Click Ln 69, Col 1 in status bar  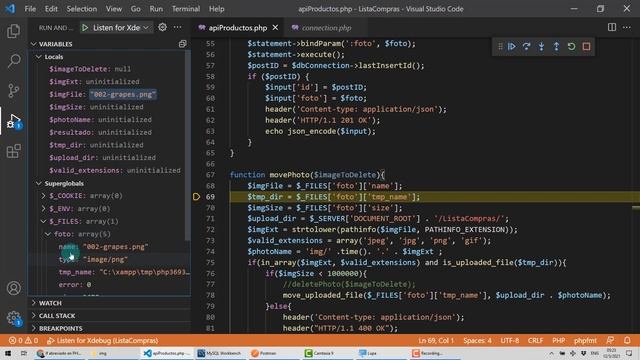coord(436,340)
